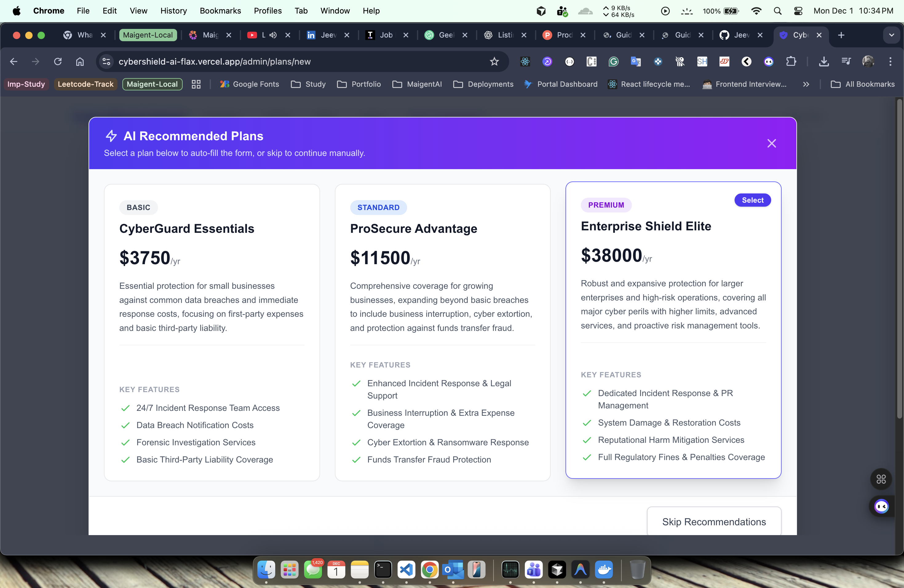Open the Chrome three-dot menu
This screenshot has width=904, height=588.
coord(890,62)
